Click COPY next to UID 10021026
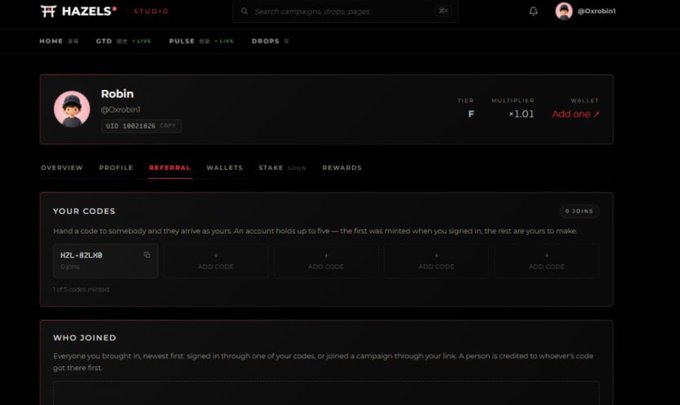The width and height of the screenshot is (680, 405). pos(168,126)
